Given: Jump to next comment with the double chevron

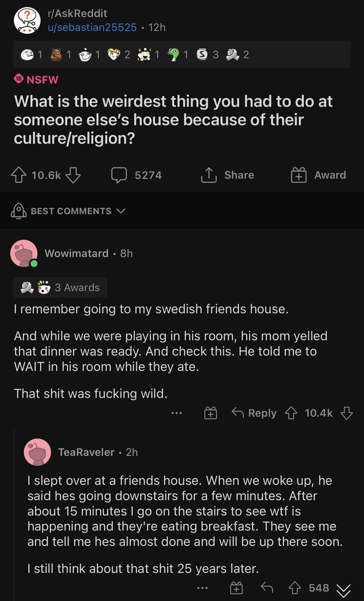Looking at the screenshot, I should [344, 590].
